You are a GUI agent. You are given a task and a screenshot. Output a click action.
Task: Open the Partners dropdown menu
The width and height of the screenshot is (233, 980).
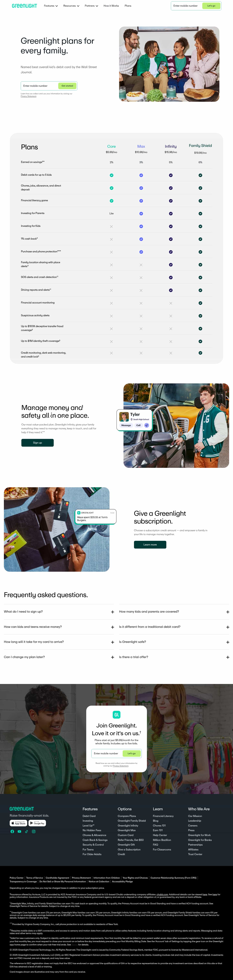tap(91, 6)
